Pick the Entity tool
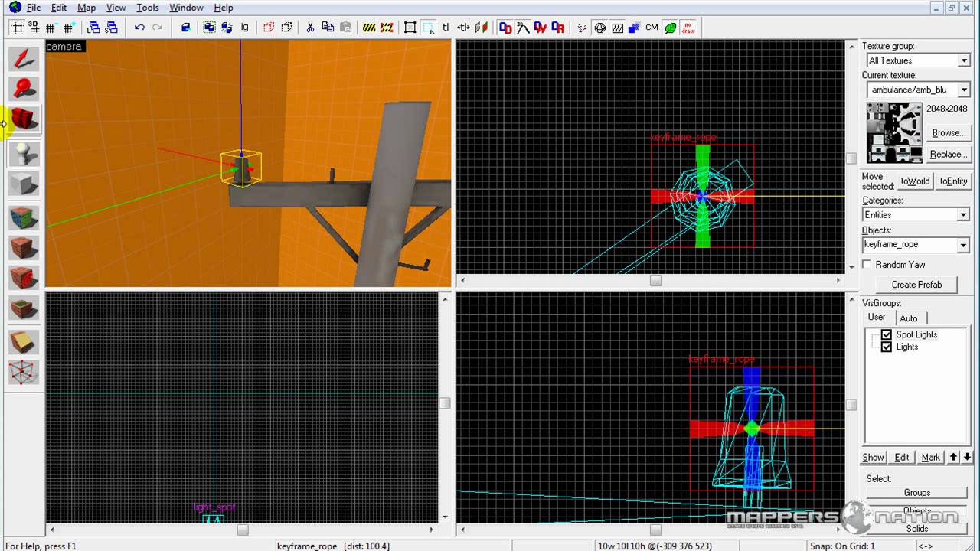This screenshot has height=551, width=980. click(24, 153)
